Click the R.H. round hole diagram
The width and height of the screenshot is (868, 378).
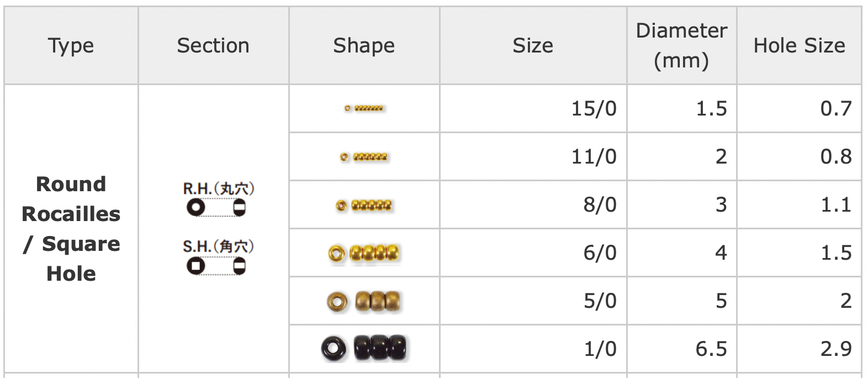coord(218,200)
